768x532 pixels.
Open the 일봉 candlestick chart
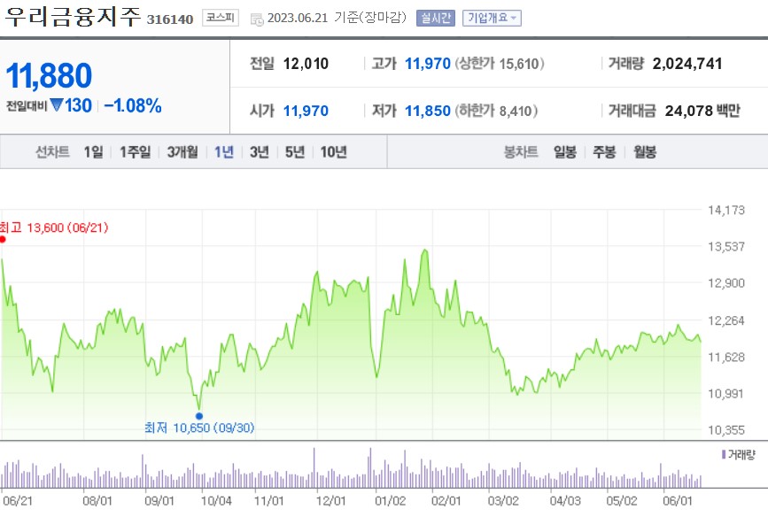565,151
